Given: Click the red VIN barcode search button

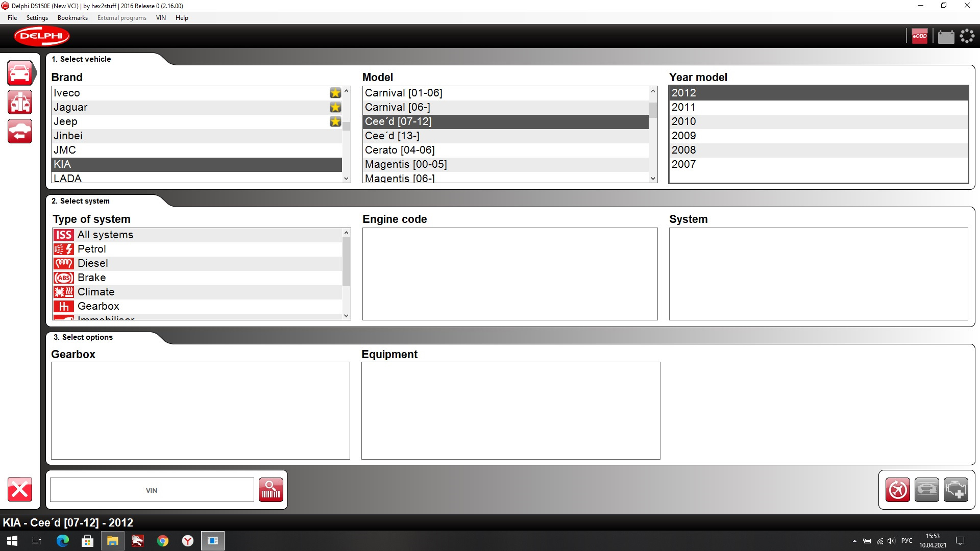Looking at the screenshot, I should click(x=271, y=490).
